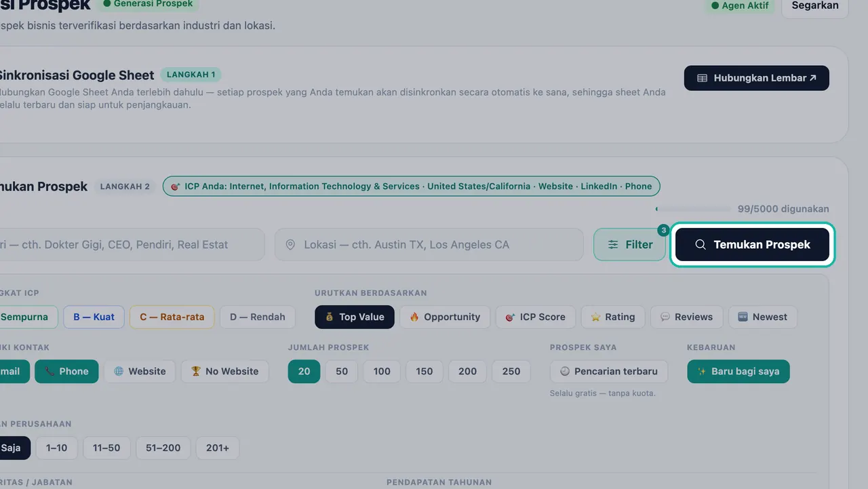Viewport: 868px width, 489px height.
Task: Click the 99/5000 usage progress bar
Action: tap(693, 209)
